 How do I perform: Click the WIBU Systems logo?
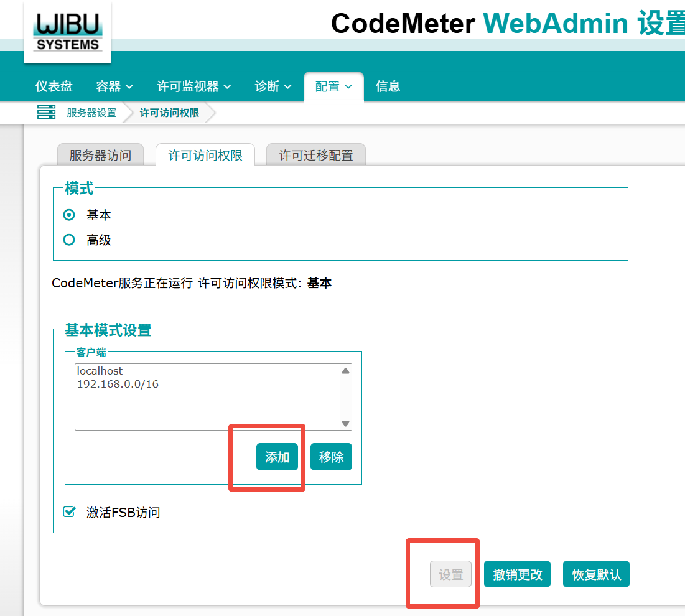[x=68, y=32]
